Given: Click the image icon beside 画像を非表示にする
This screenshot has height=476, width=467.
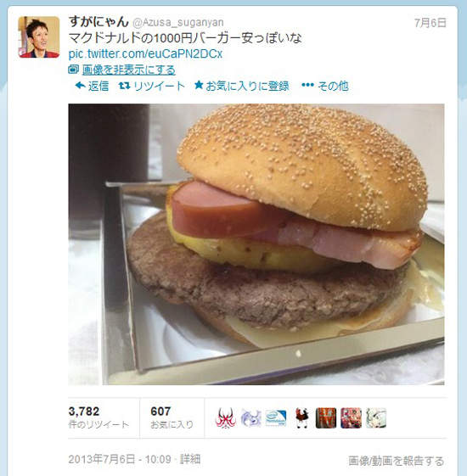Looking at the screenshot, I should click(73, 70).
